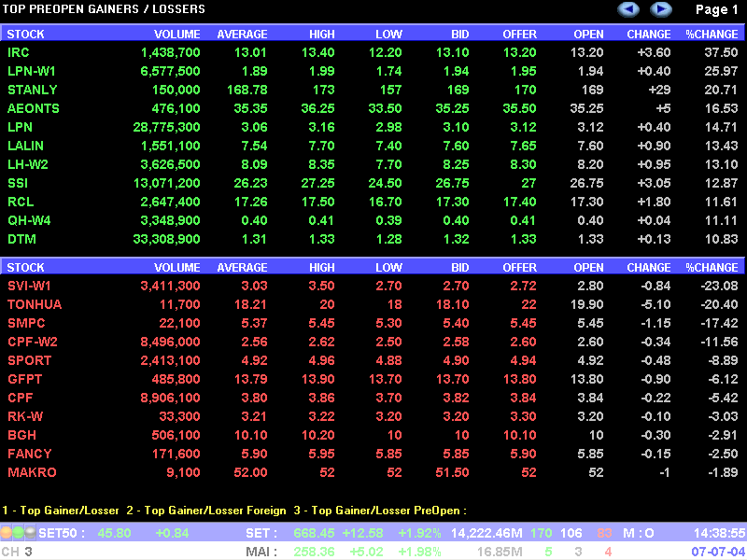This screenshot has width=747, height=560.
Task: Click MAKRO bid price 51.50
Action: (452, 472)
